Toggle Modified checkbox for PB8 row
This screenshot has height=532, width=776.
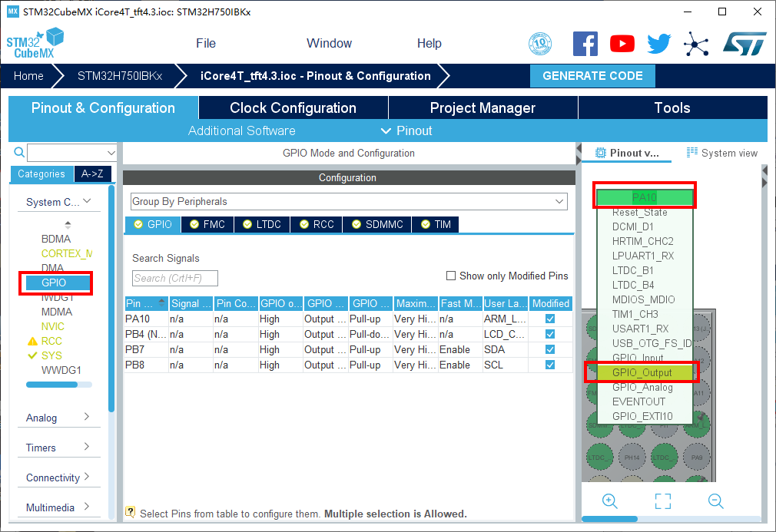point(550,365)
